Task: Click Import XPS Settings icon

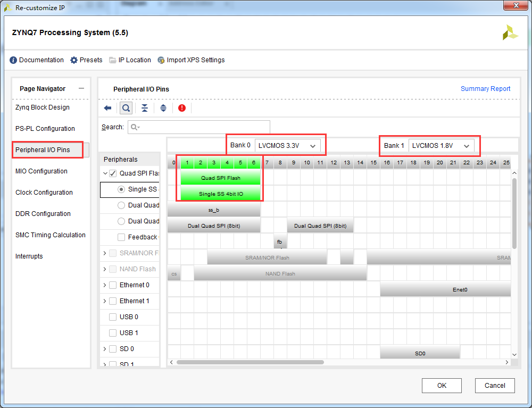Action: coord(161,60)
